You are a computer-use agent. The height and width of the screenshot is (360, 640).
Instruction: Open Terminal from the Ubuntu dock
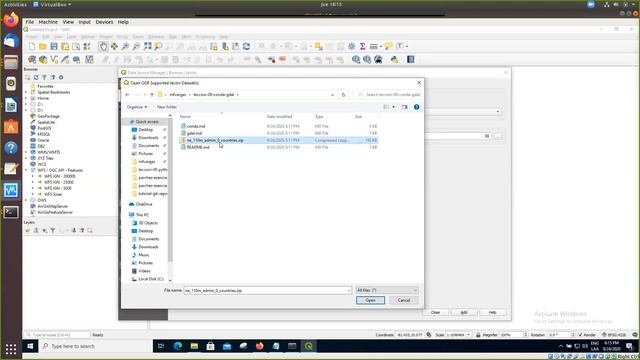pos(11,212)
